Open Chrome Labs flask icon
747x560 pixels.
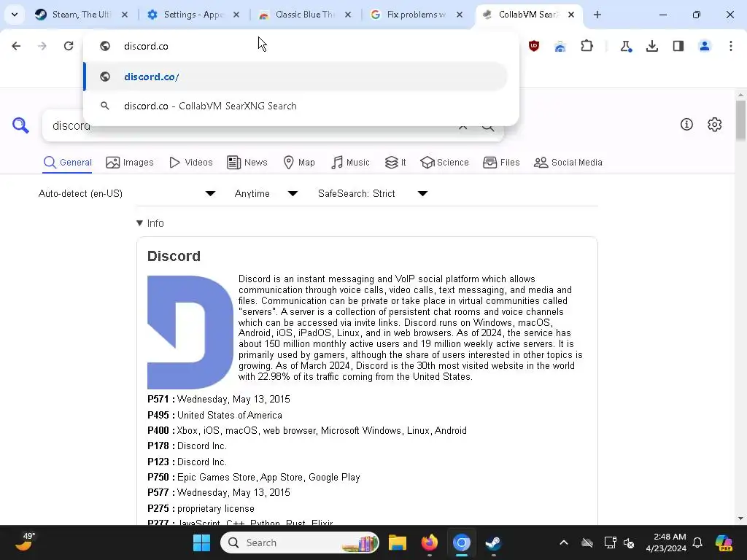point(625,46)
